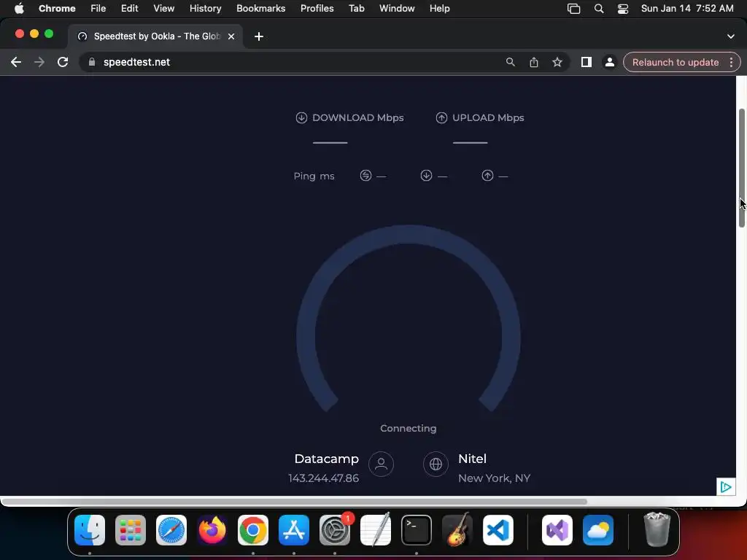Expand the tab search chevron in Chrome

[x=730, y=36]
